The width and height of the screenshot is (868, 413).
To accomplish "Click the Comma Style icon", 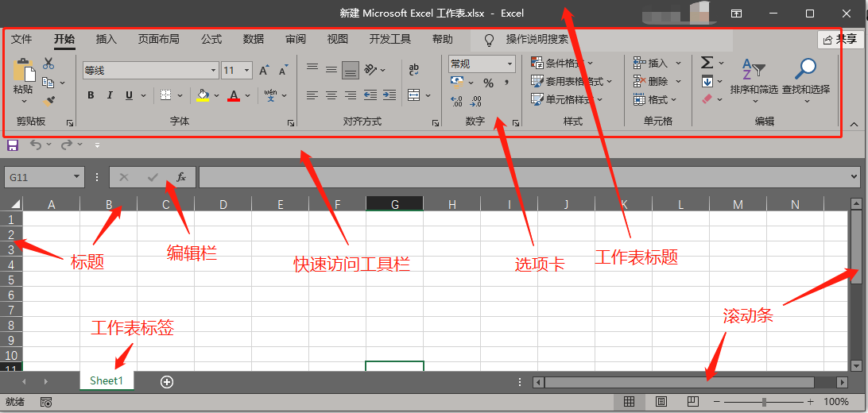I will click(506, 83).
